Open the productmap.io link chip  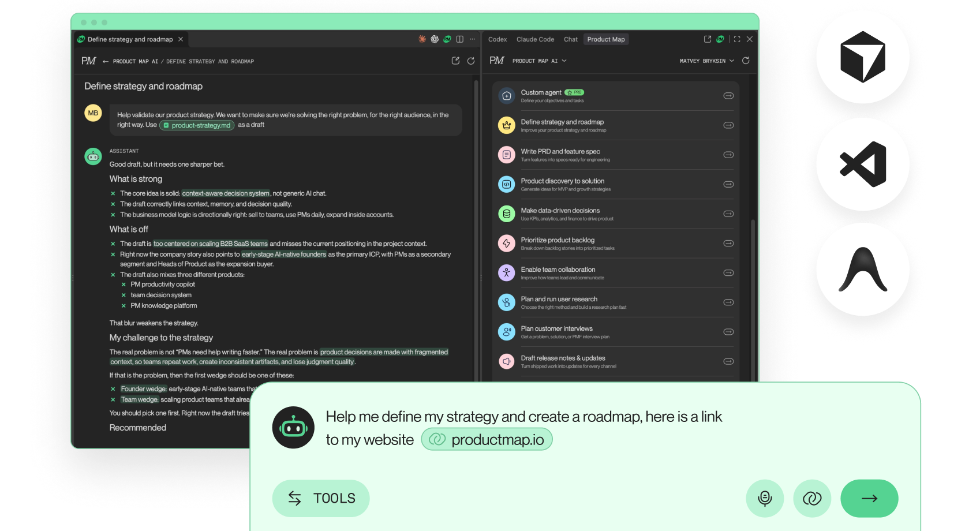pyautogui.click(x=487, y=439)
